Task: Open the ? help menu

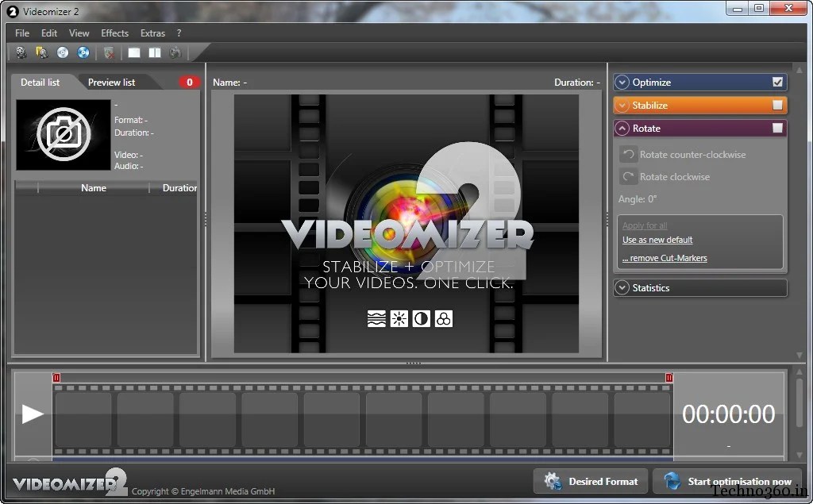Action: (x=179, y=33)
